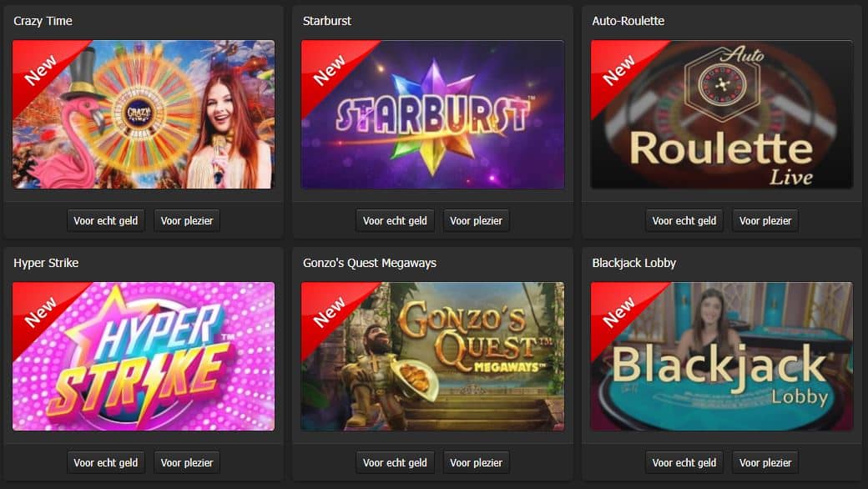Choose Blackjack Lobby 'Voor echt geld'
This screenshot has width=868, height=489.
(684, 462)
